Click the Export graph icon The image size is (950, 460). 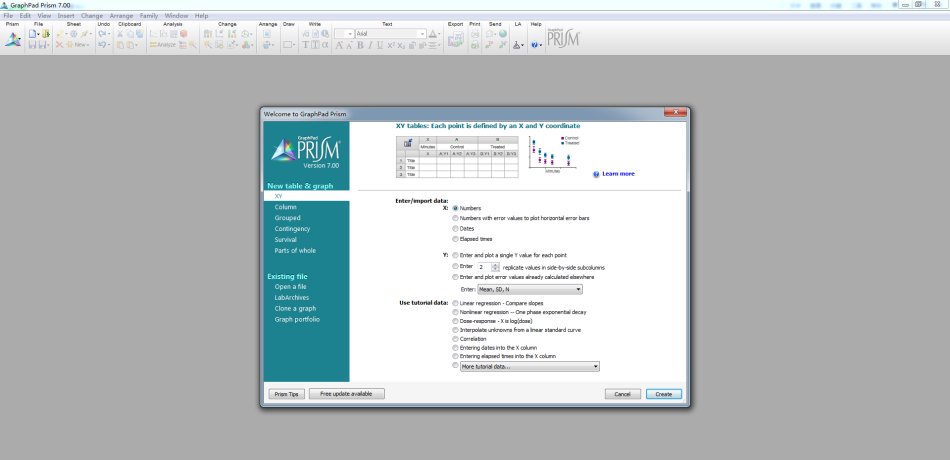[x=456, y=40]
